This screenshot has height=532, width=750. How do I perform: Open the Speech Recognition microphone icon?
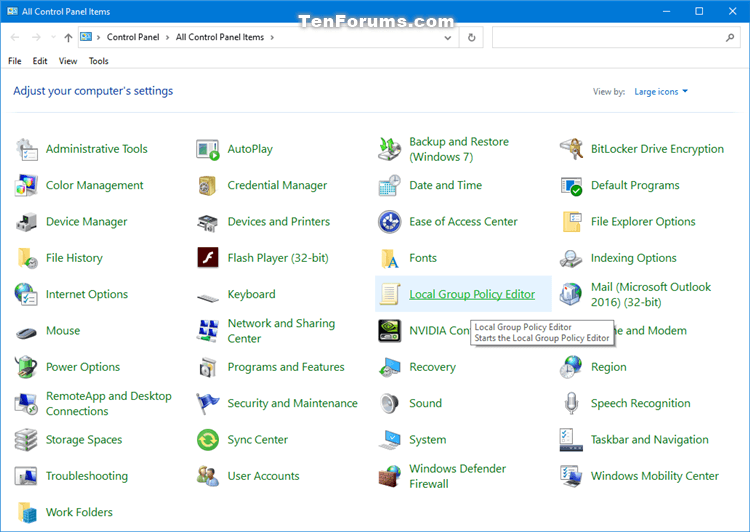(x=571, y=403)
